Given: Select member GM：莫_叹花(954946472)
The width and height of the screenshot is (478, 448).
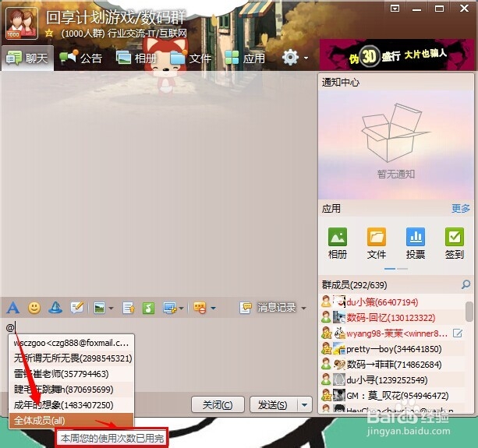Looking at the screenshot, I should [392, 395].
